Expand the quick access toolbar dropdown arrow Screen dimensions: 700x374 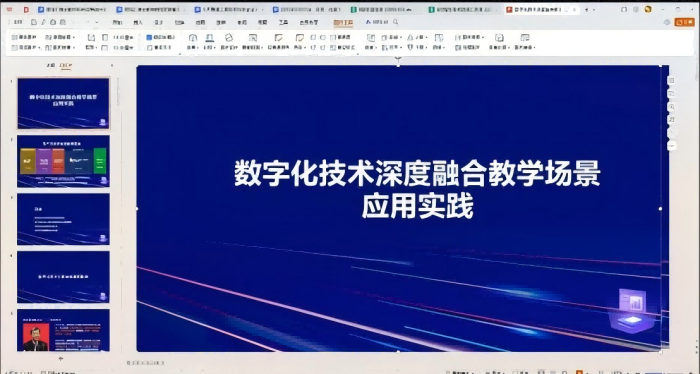pos(96,22)
